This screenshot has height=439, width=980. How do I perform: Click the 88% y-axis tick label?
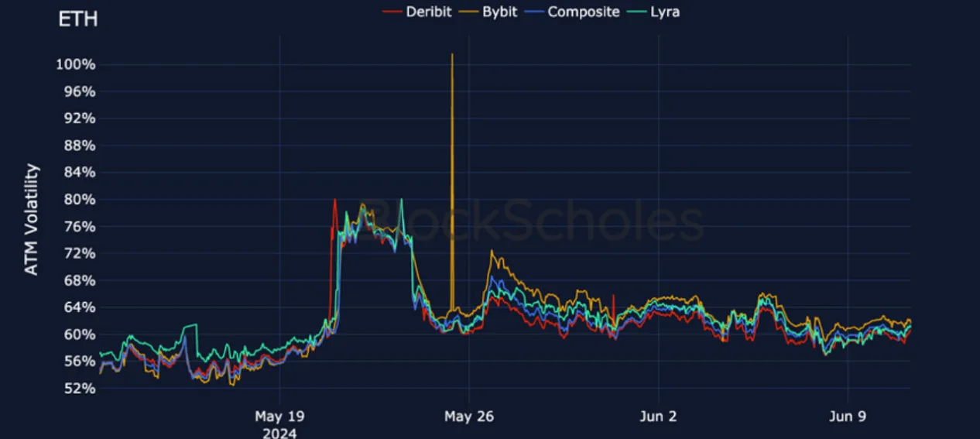coord(79,146)
